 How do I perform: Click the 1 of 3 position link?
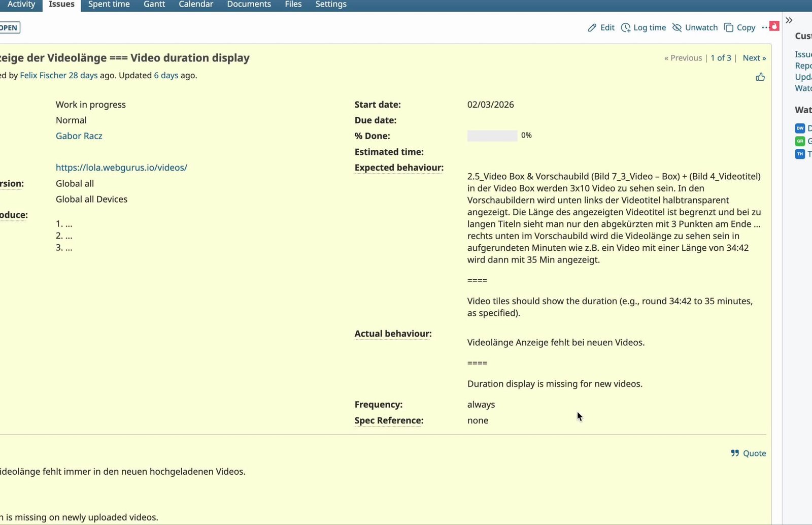pyautogui.click(x=721, y=58)
